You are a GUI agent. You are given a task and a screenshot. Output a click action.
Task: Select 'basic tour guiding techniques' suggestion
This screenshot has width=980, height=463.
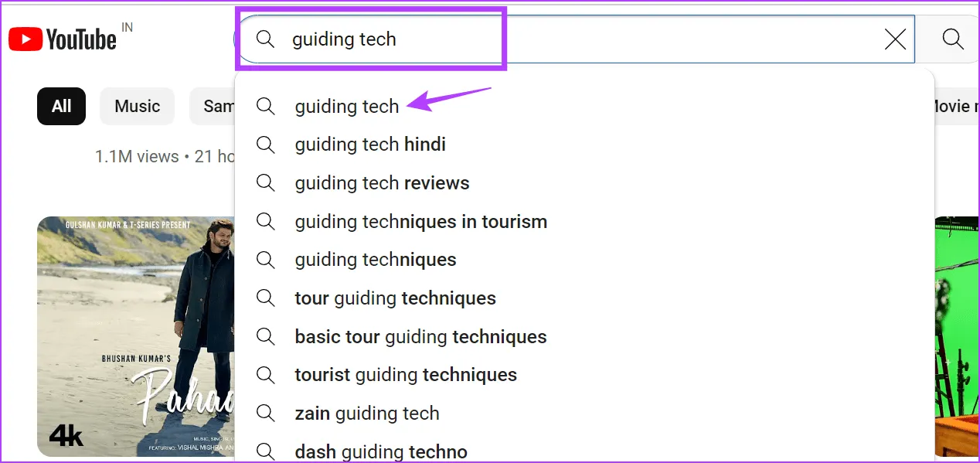coord(420,337)
